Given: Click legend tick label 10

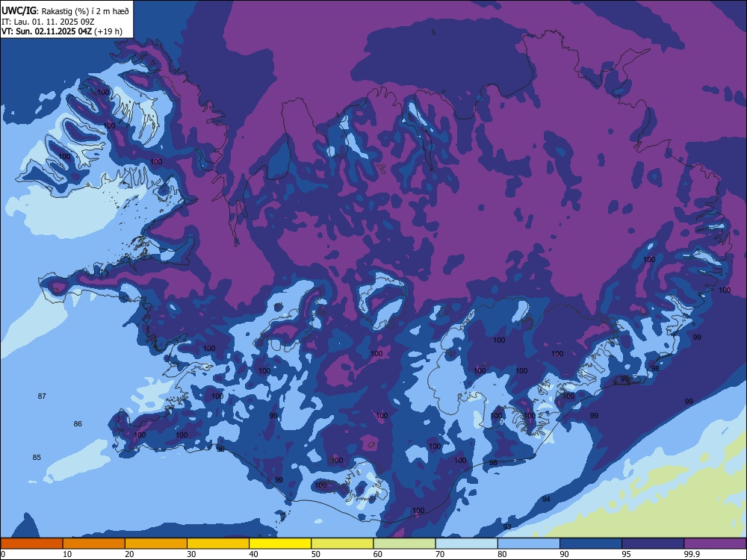Looking at the screenshot, I should pyautogui.click(x=68, y=554).
